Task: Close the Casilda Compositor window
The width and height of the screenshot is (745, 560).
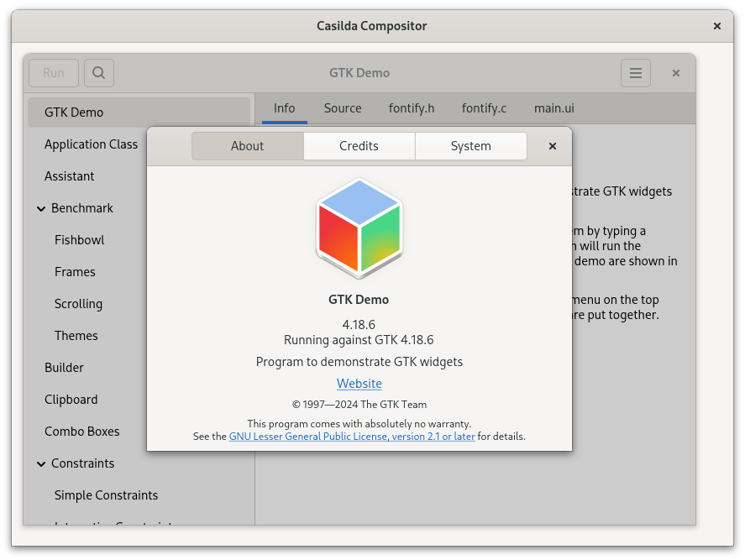Action: coord(717,26)
